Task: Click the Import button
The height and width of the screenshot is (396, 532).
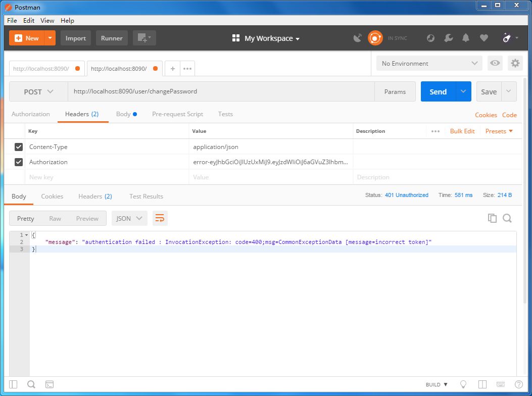Action: (x=75, y=38)
